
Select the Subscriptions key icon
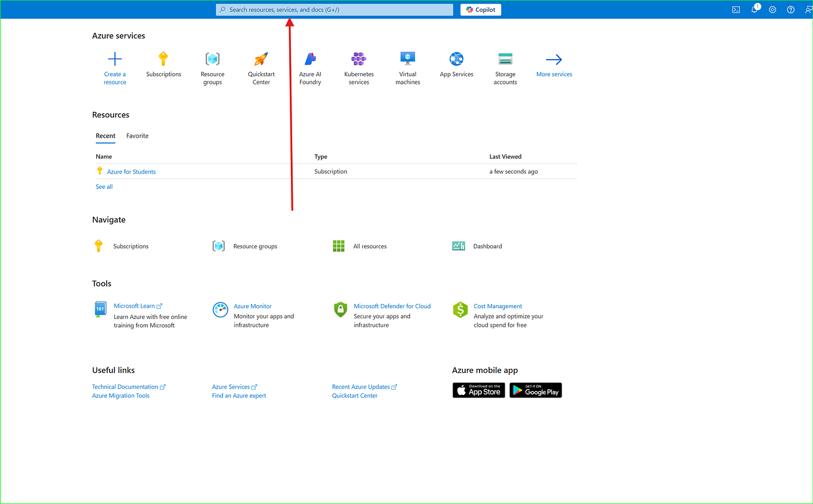point(163,59)
